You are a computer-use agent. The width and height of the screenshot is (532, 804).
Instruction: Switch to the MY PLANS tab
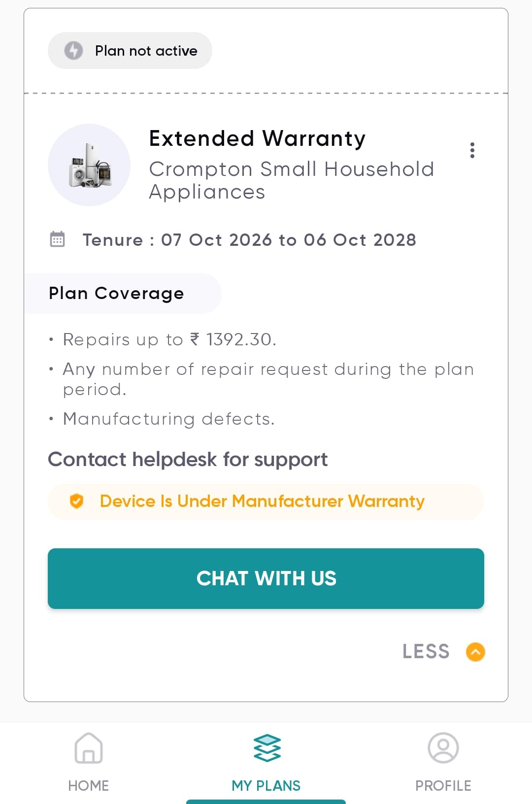click(266, 786)
